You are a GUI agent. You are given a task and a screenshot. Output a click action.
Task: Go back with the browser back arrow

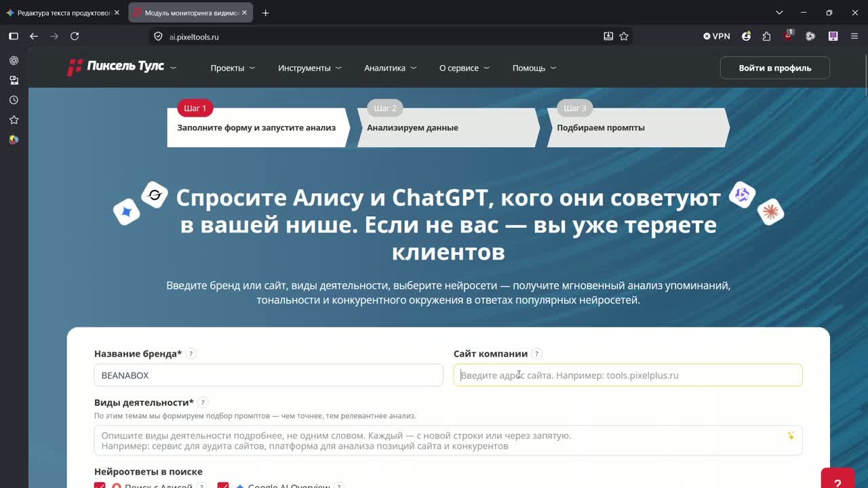pos(34,36)
